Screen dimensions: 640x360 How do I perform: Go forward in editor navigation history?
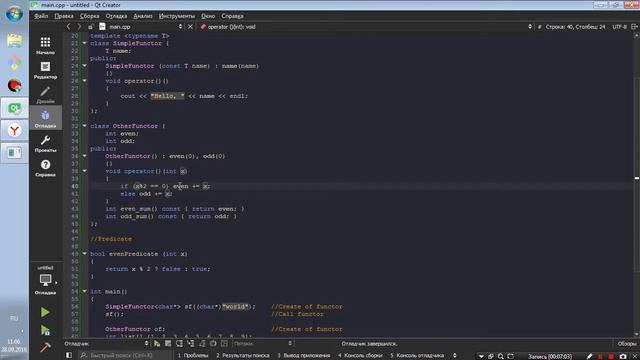coord(79,27)
